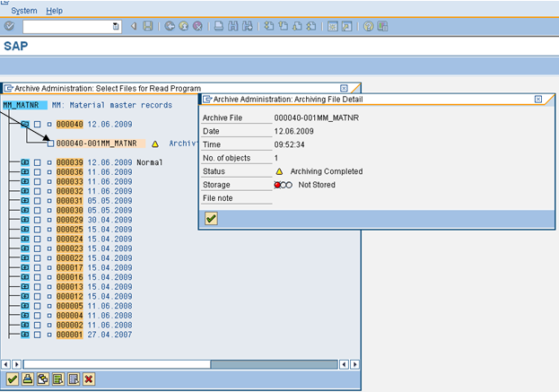Click the Find binoculars icon
Screen dimensions: 559x392
232,26
